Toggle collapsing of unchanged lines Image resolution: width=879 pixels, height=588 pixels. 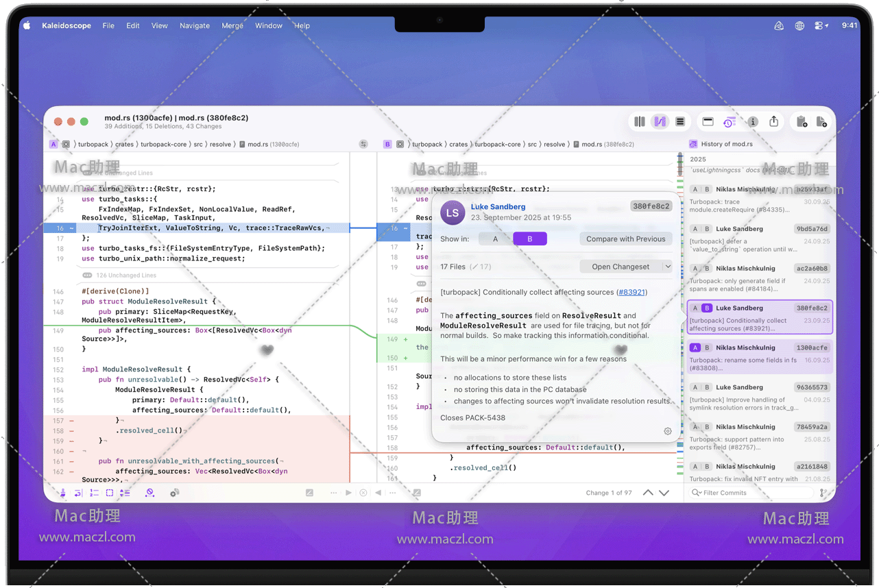coord(125,493)
